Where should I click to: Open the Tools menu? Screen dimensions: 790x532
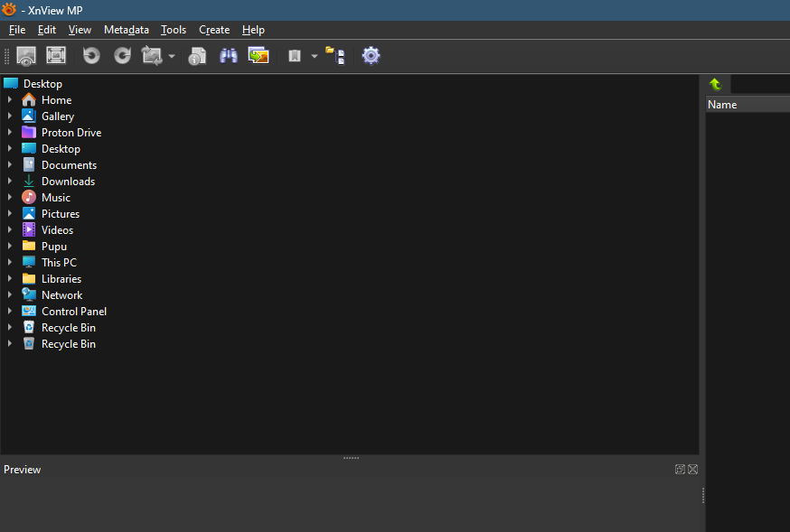[x=174, y=30]
